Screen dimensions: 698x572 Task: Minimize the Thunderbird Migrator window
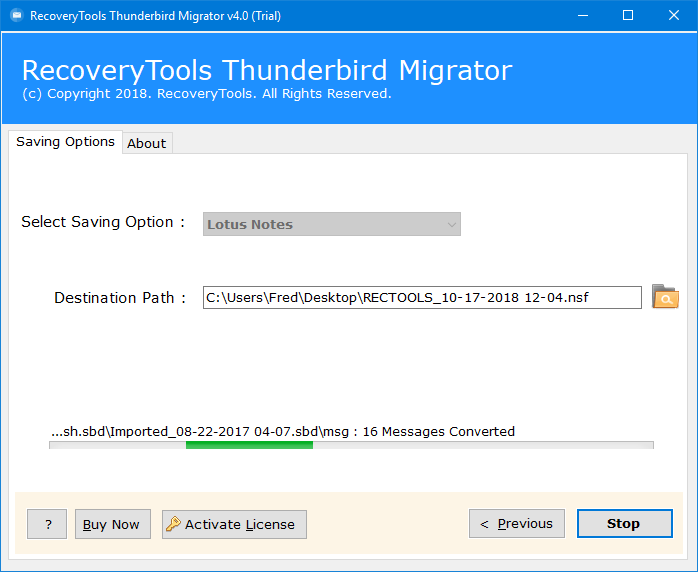point(583,16)
